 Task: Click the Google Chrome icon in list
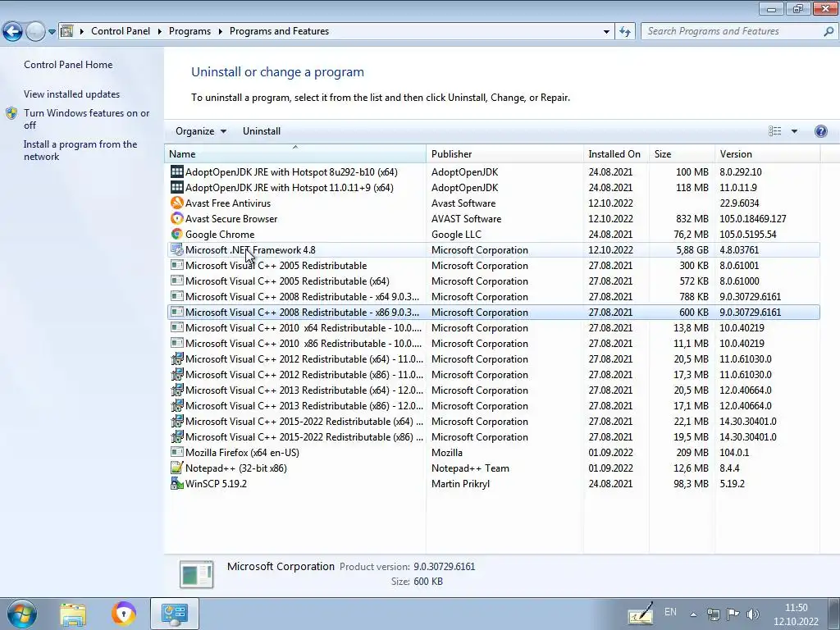177,234
